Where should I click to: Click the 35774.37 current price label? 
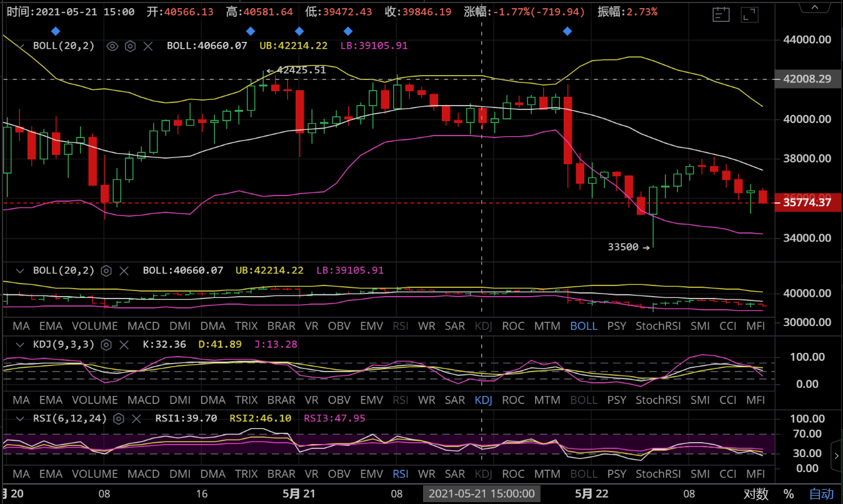point(807,202)
